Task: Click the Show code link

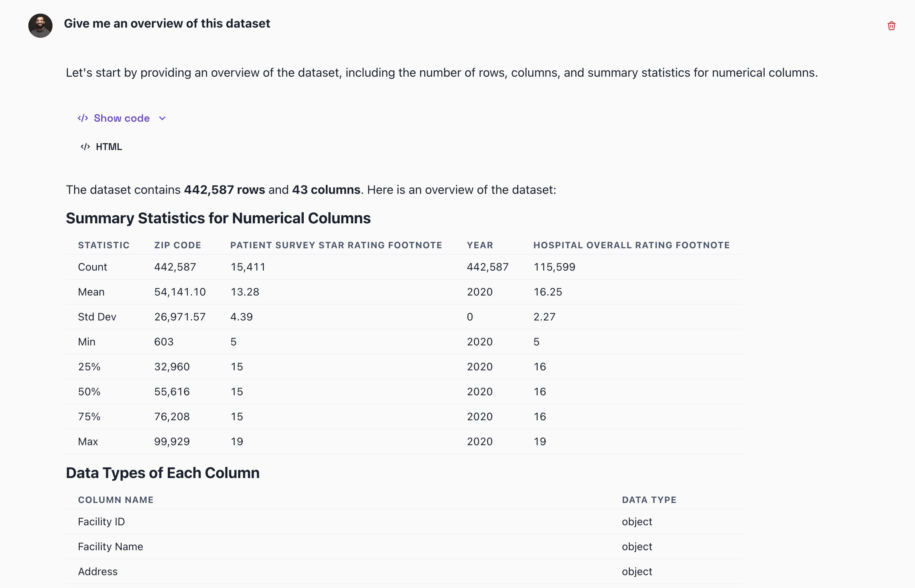Action: (x=122, y=118)
